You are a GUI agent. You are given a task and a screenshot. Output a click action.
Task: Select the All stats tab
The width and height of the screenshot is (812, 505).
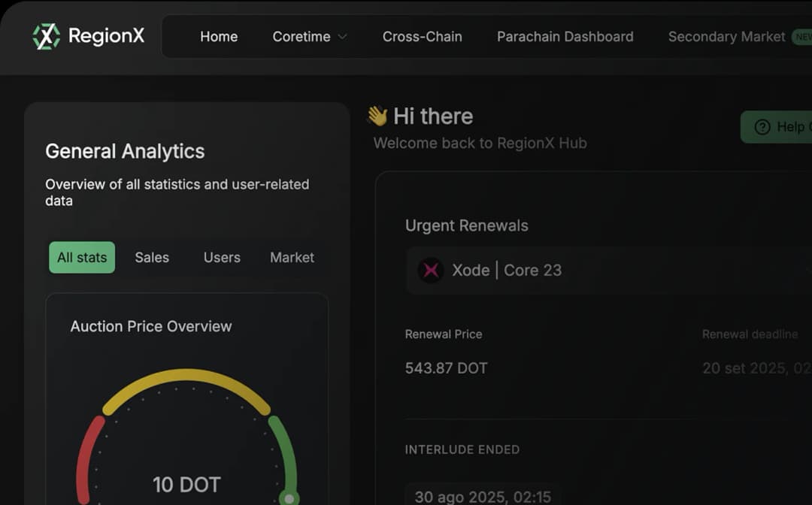click(82, 257)
